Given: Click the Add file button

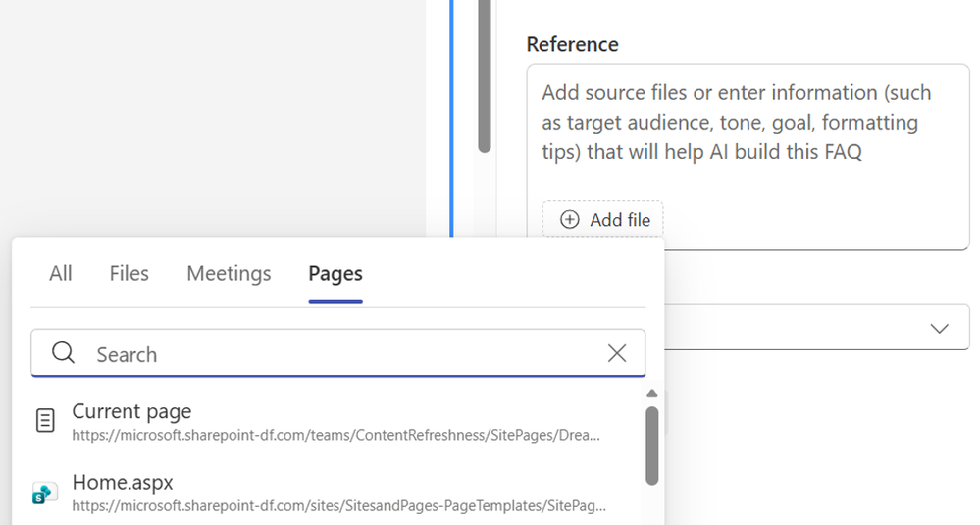Looking at the screenshot, I should click(x=602, y=220).
